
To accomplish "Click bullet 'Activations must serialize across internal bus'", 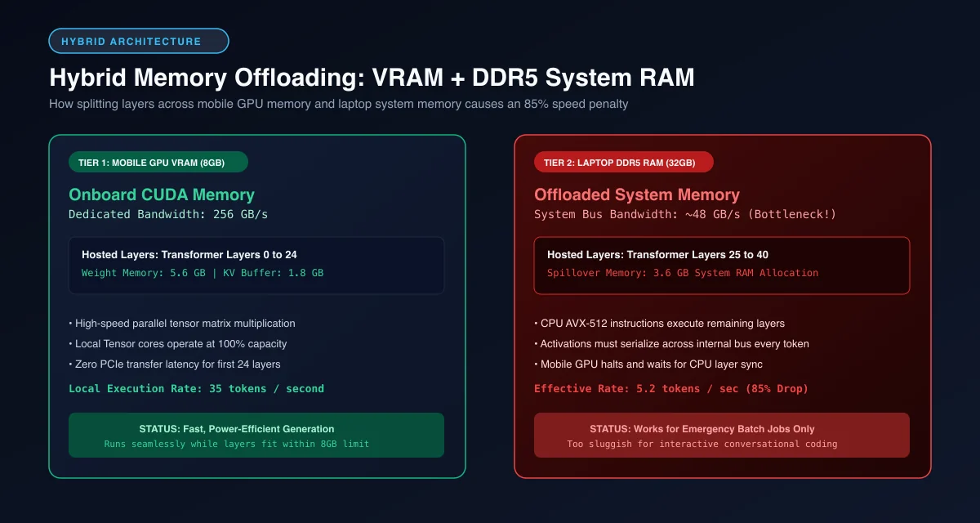I will (x=671, y=344).
